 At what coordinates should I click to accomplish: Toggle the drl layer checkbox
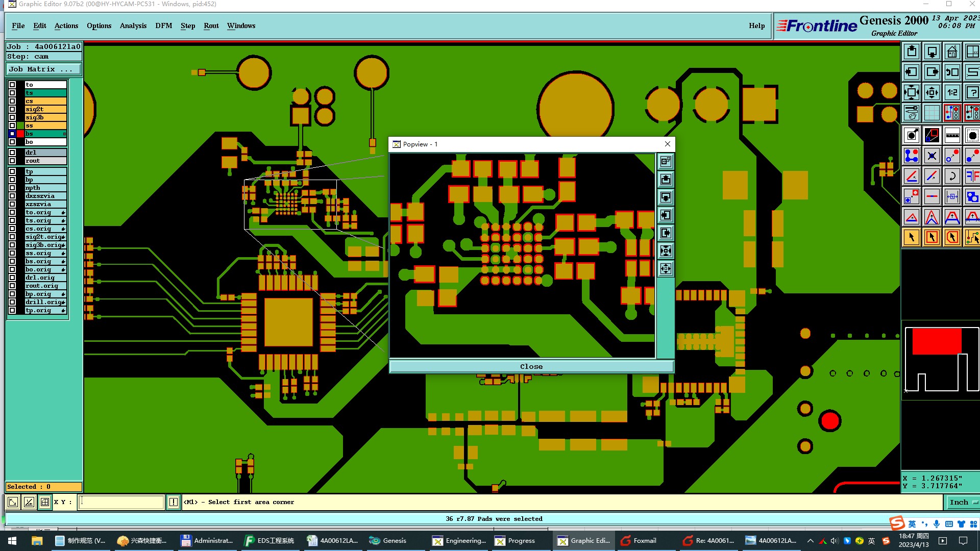(12, 153)
